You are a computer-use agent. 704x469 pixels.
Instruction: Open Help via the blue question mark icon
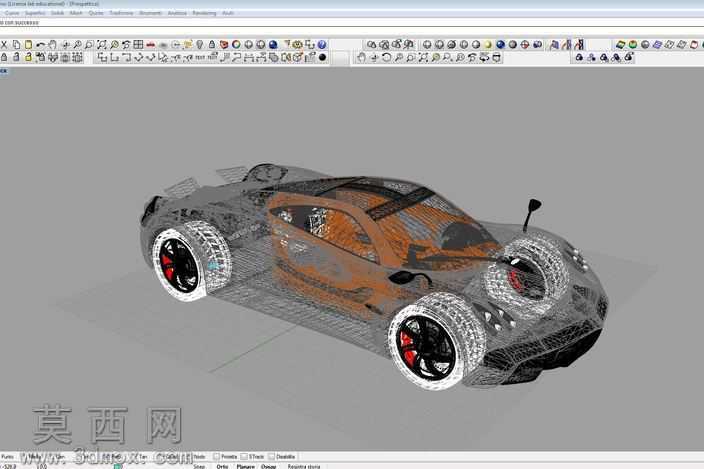[x=322, y=44]
